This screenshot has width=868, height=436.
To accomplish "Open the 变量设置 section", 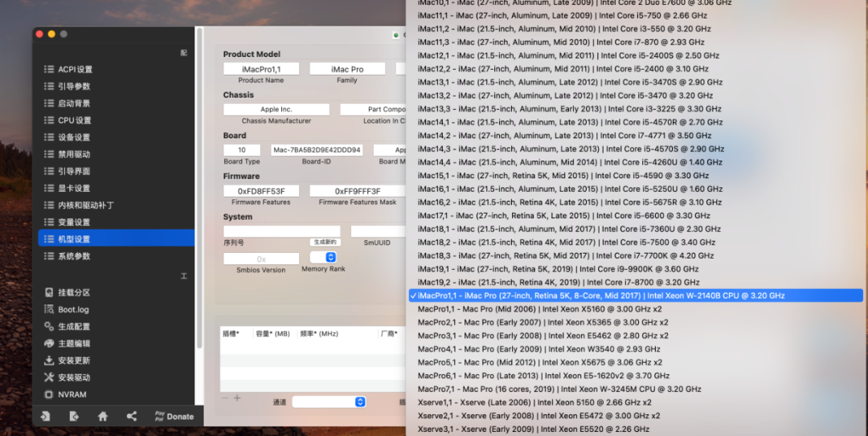I will pyautogui.click(x=117, y=222).
